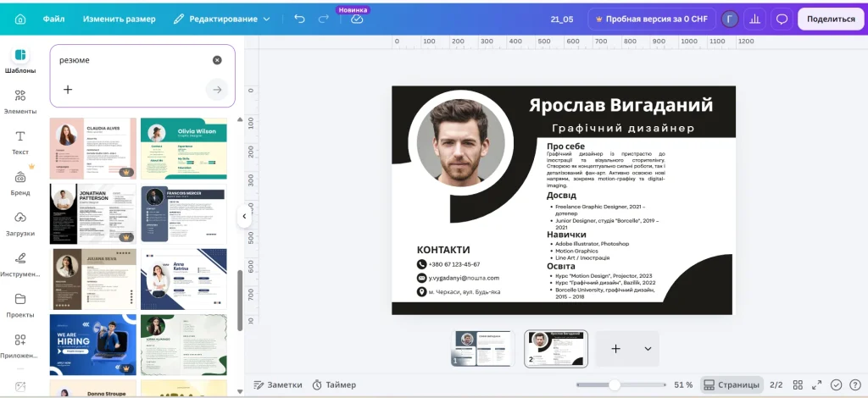Open grid view icon

(798, 384)
